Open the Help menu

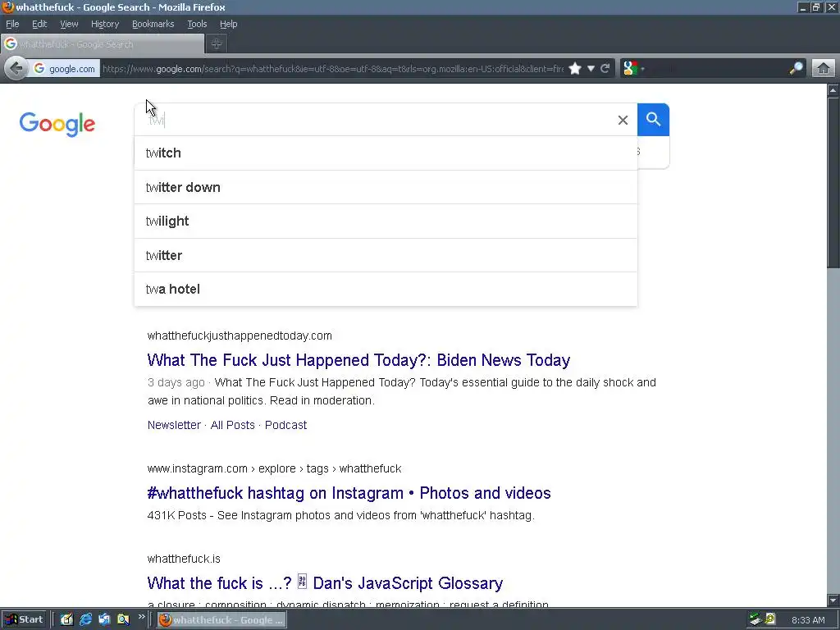point(228,24)
